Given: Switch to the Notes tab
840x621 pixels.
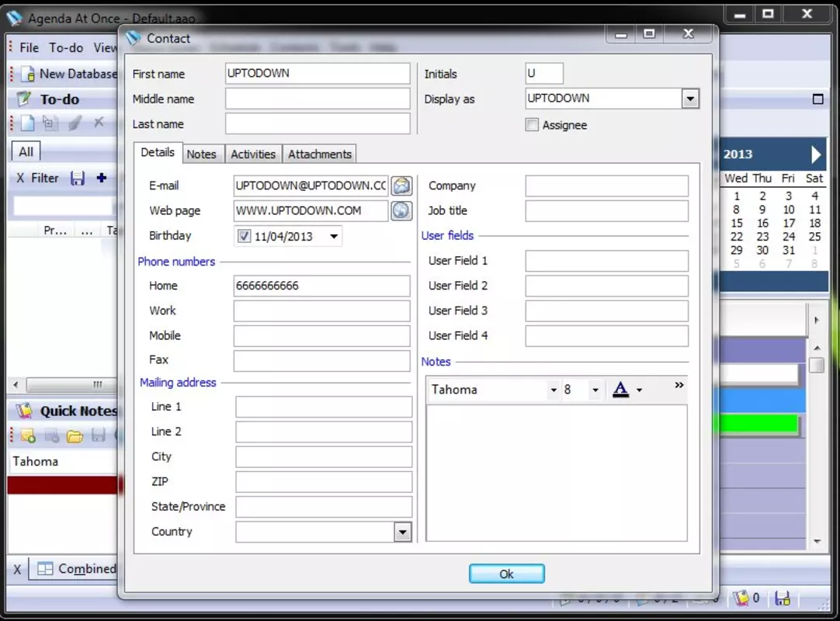Looking at the screenshot, I should coord(201,154).
